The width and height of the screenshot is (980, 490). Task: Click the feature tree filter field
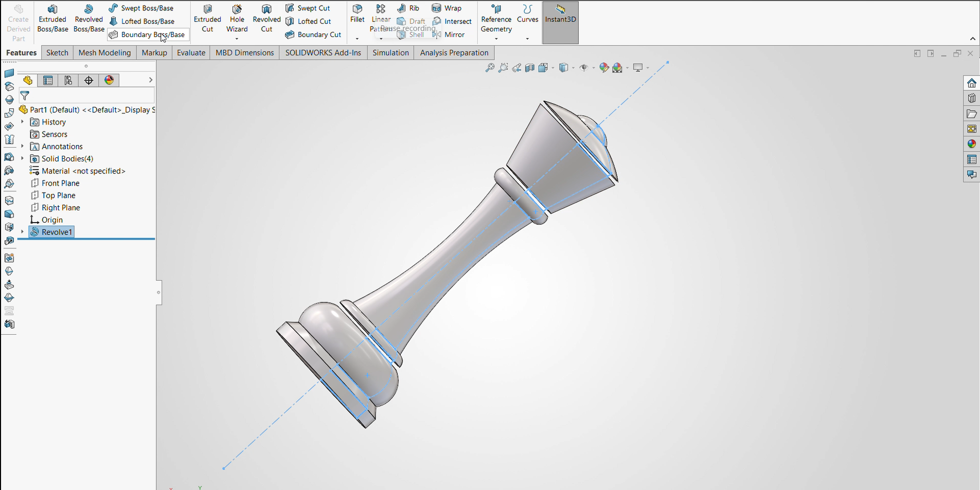pos(87,96)
